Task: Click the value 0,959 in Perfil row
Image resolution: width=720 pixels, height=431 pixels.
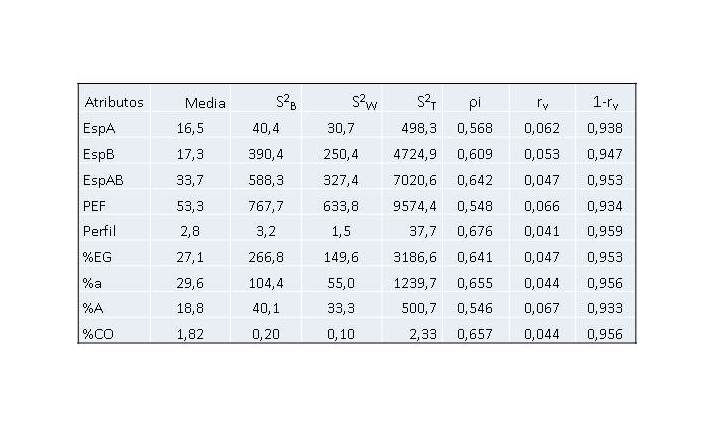Action: click(x=607, y=232)
